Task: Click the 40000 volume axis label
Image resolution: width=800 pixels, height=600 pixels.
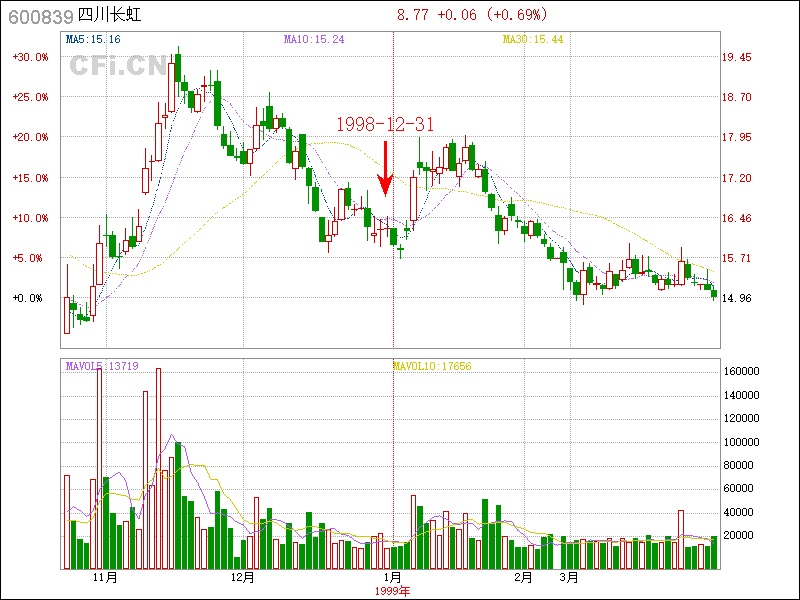Action: point(739,512)
